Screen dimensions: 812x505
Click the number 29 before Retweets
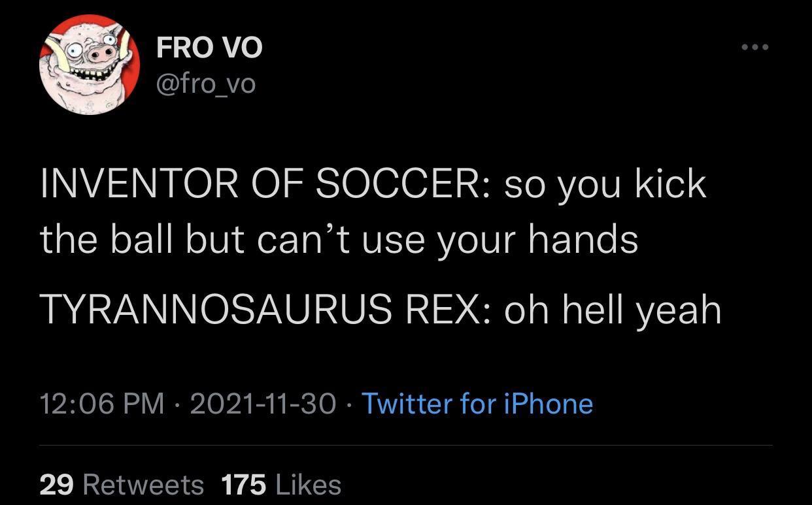pos(56,485)
